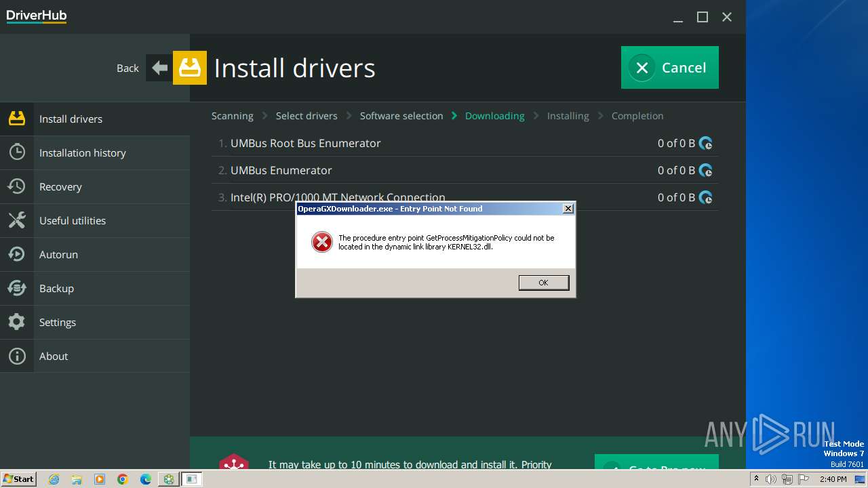The image size is (868, 488).
Task: Click the yellow Install drivers header icon
Action: point(190,68)
